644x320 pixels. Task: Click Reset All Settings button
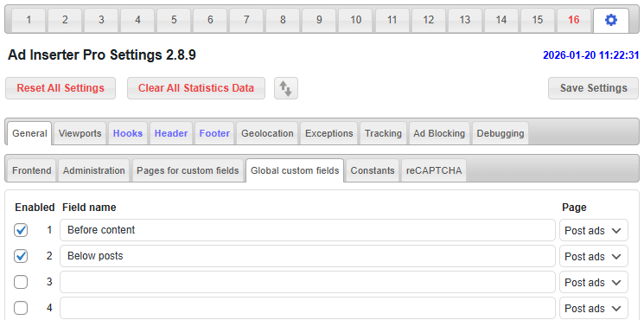(61, 88)
